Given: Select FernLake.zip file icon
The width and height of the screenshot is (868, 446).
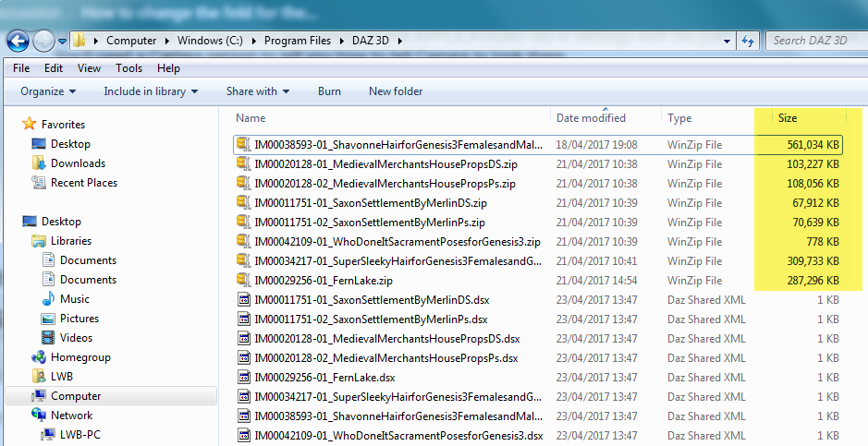Looking at the screenshot, I should (243, 280).
